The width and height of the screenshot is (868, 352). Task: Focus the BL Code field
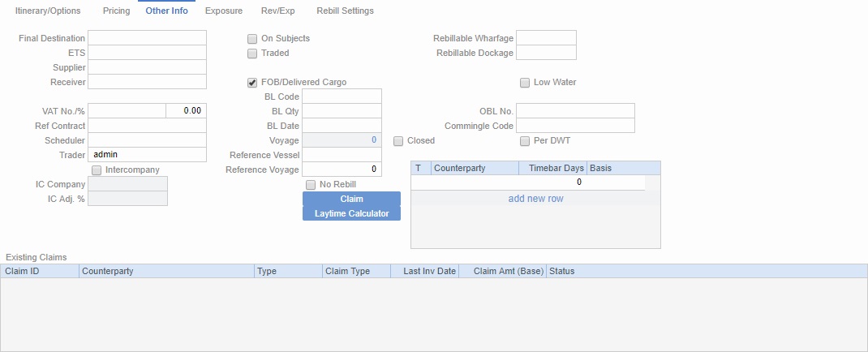[341, 97]
